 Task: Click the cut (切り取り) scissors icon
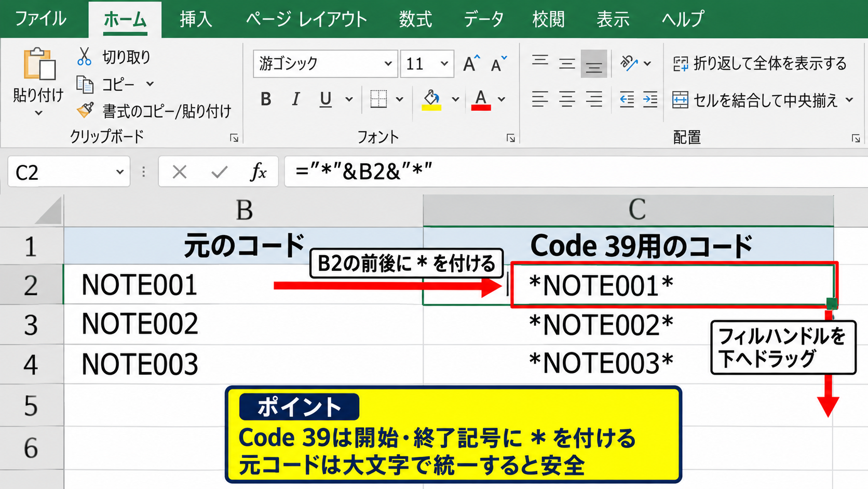(x=84, y=57)
